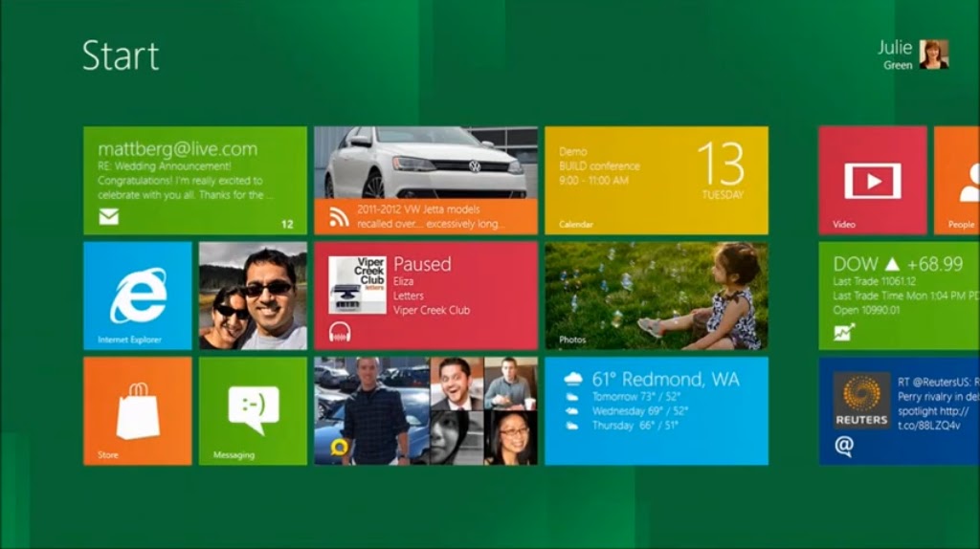Click the 'Thursday 66° / 51°' forecast line
The width and height of the screenshot is (980, 549).
pyautogui.click(x=635, y=426)
